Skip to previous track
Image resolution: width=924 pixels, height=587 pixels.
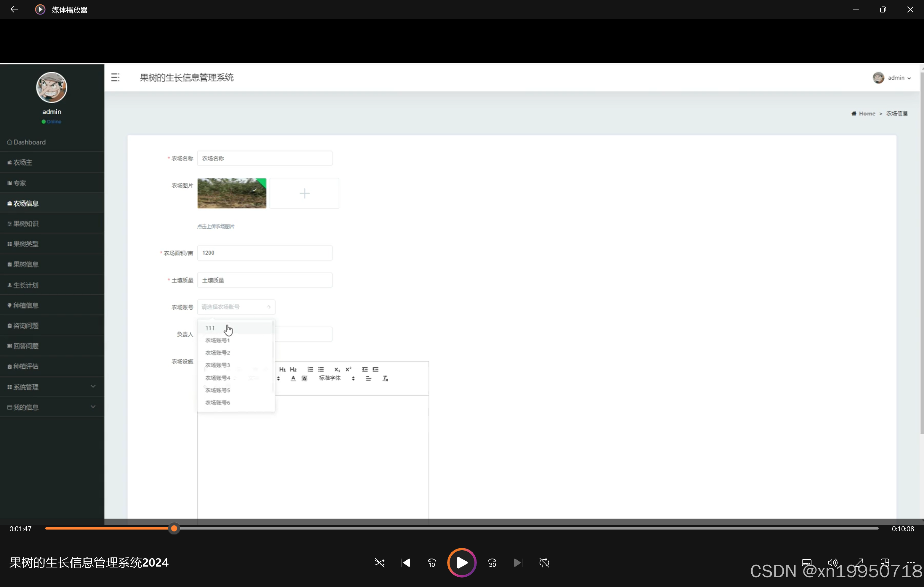406,563
